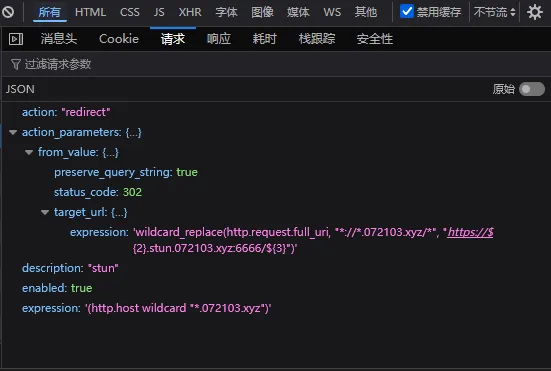This screenshot has width=551, height=371.
Task: Click the filter funnel icon
Action: 16,64
